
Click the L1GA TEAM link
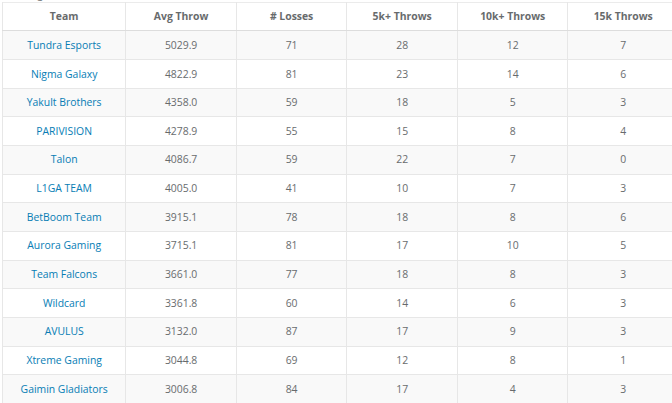point(64,188)
